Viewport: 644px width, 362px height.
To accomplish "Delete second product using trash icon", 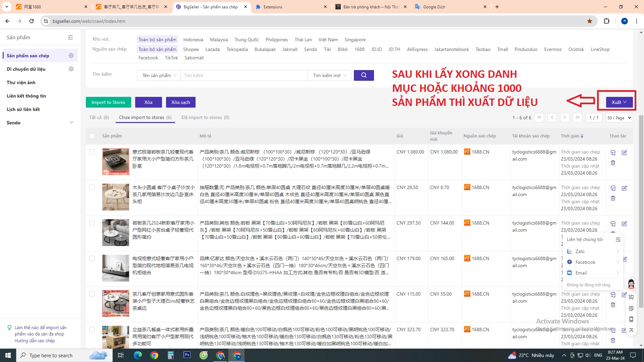I will click(613, 198).
